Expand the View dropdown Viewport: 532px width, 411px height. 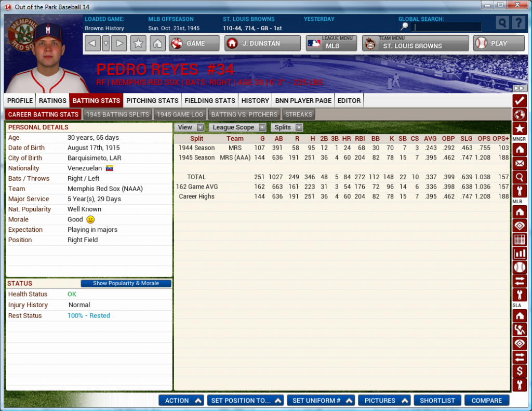pos(190,127)
